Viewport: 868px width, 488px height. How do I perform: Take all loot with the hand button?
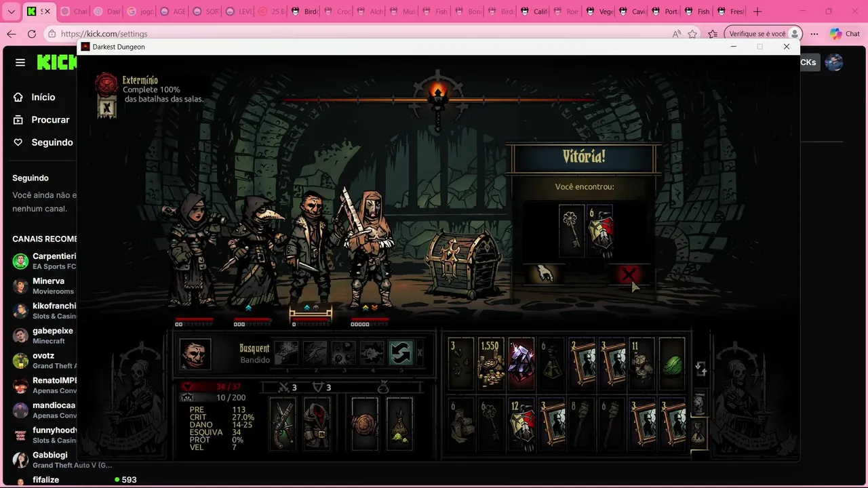pos(545,274)
